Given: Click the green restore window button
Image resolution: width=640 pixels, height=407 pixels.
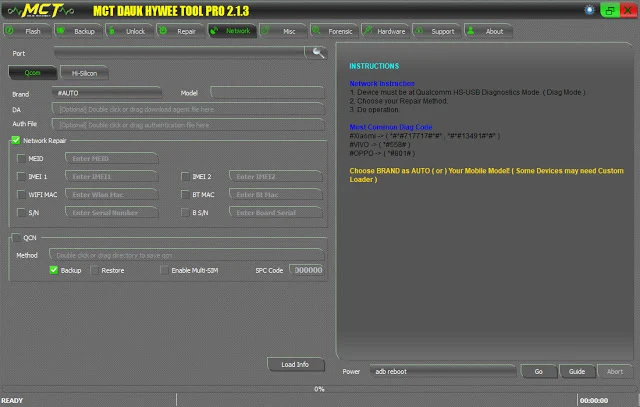Looking at the screenshot, I should [x=609, y=11].
